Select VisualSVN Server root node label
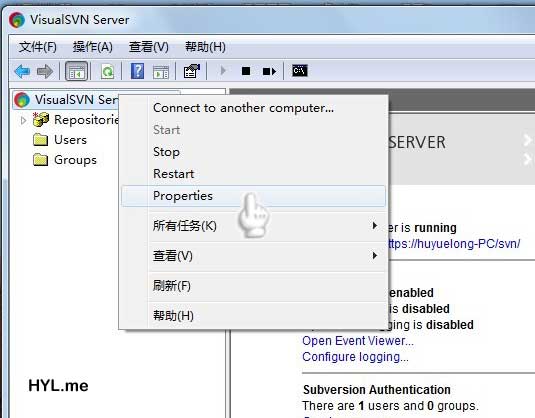Screen dimensions: 535x418 click(76, 100)
